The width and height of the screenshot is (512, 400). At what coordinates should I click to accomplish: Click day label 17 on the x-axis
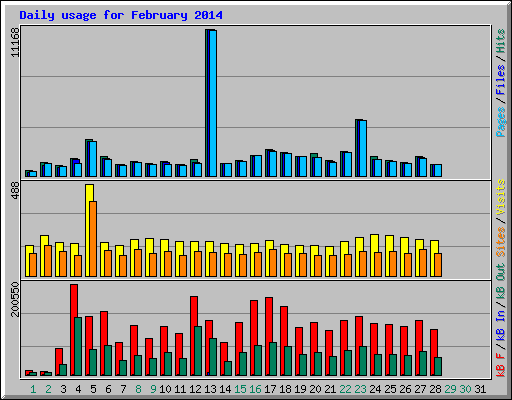270,389
